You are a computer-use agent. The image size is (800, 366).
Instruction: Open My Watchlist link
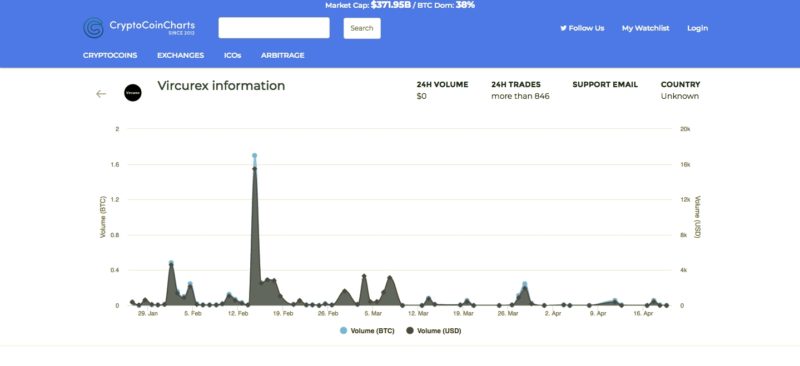pyautogui.click(x=645, y=28)
